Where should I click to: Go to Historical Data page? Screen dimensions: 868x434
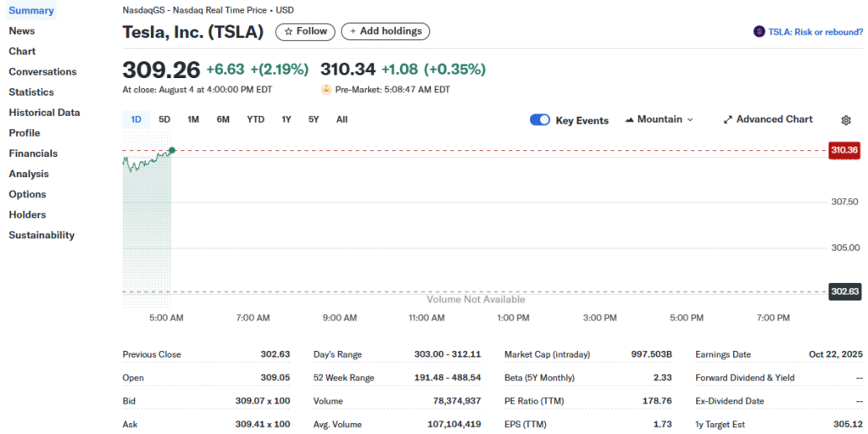[x=44, y=113]
